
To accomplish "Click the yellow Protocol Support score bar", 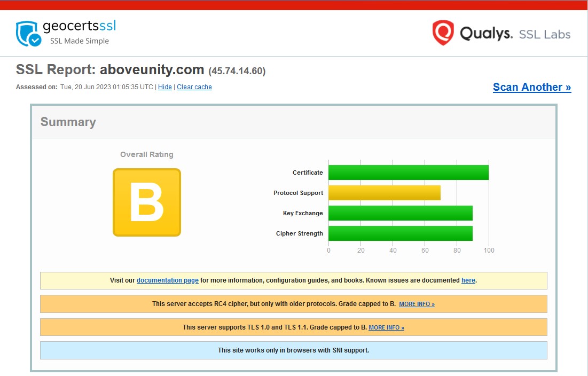I will [x=385, y=193].
